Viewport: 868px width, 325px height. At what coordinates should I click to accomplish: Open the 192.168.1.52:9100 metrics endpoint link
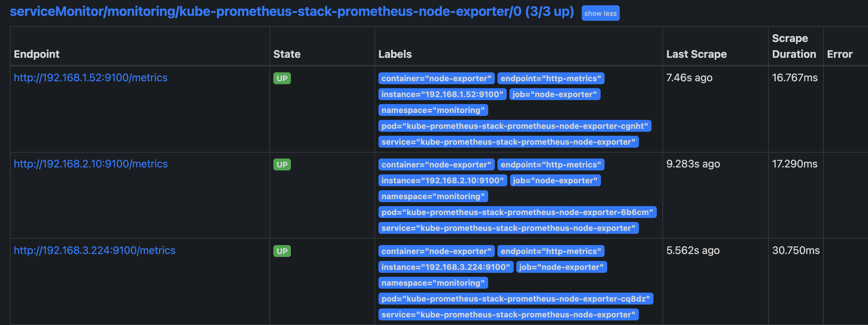point(90,78)
